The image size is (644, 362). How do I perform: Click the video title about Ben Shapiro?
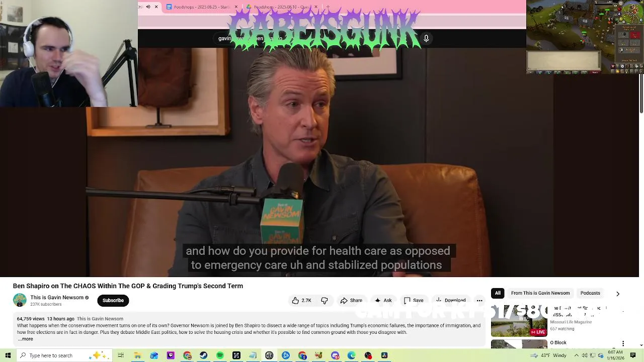click(128, 286)
